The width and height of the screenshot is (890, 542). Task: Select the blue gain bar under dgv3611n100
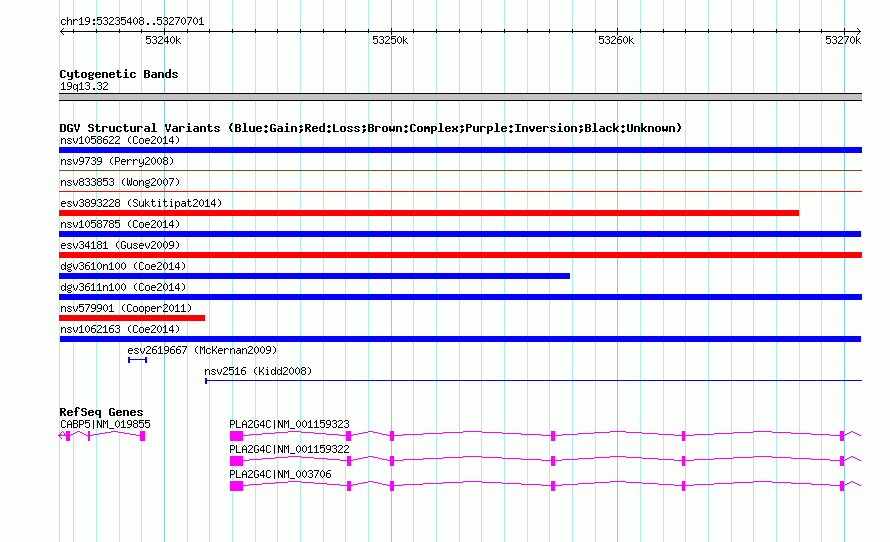(x=460, y=297)
